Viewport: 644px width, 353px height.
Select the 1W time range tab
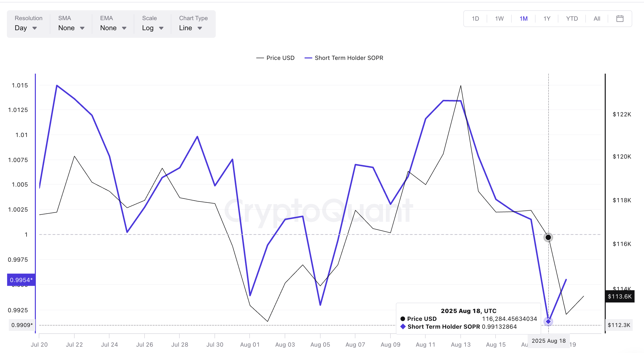(x=499, y=18)
